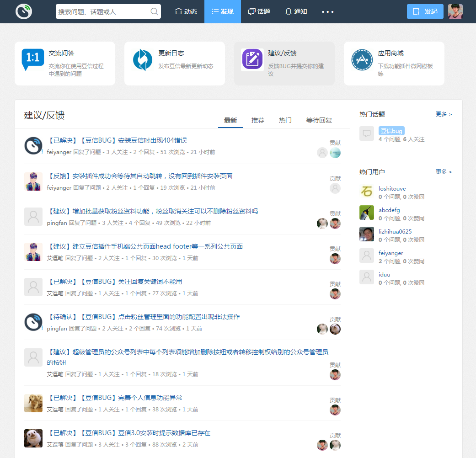The image size is (476, 458).
Task: Click author avatar of 安装插件成功 post
Action: (33, 181)
